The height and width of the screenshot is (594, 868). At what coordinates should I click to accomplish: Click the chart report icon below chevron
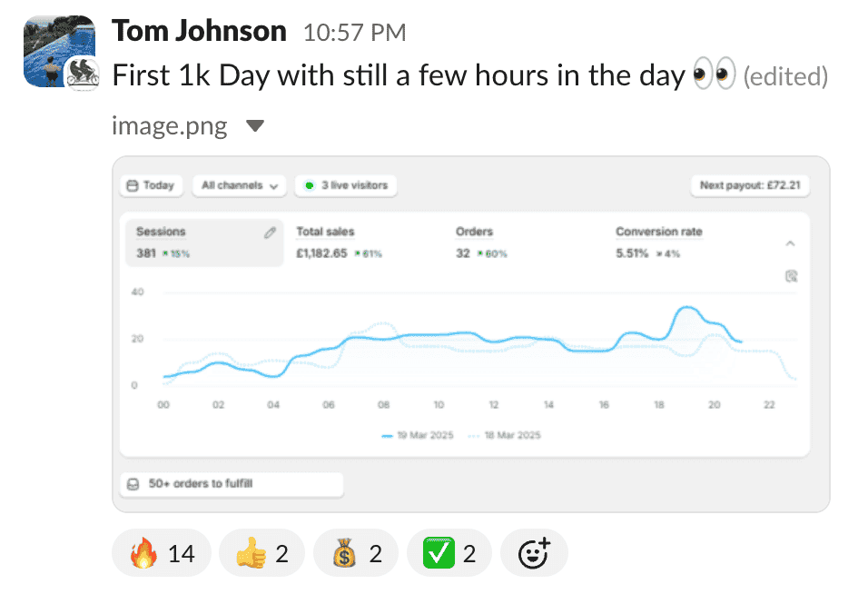[x=791, y=276]
